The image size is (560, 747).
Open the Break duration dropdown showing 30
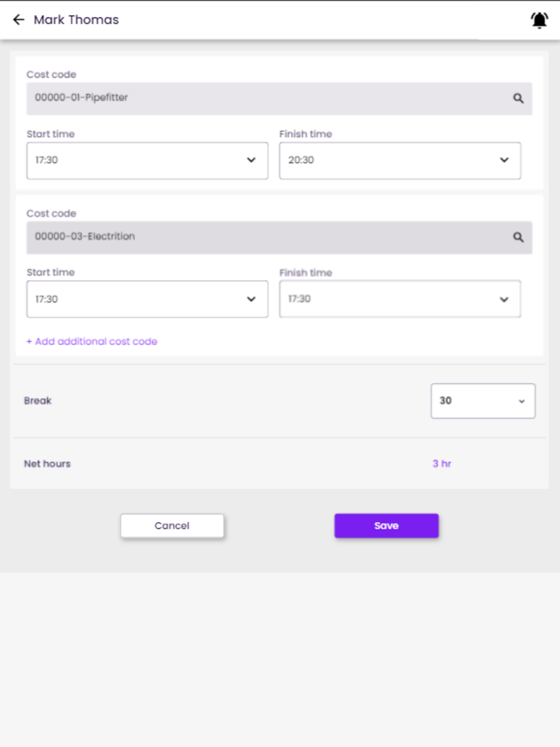tap(483, 401)
